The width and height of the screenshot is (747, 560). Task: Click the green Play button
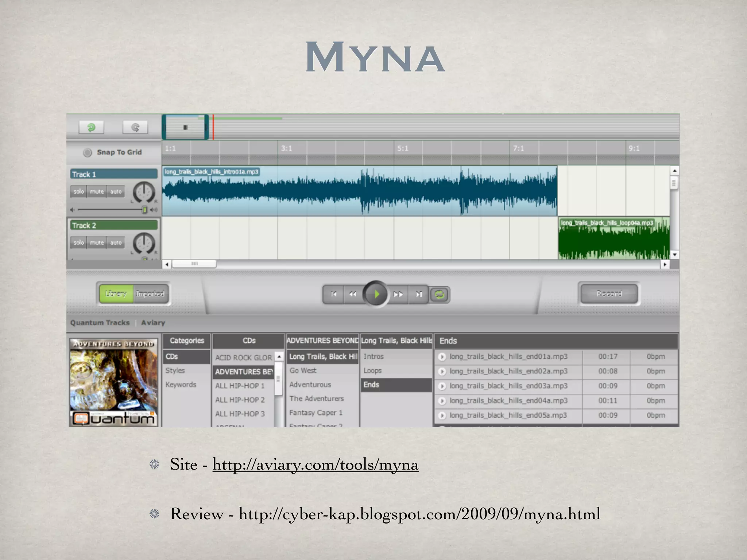click(376, 294)
